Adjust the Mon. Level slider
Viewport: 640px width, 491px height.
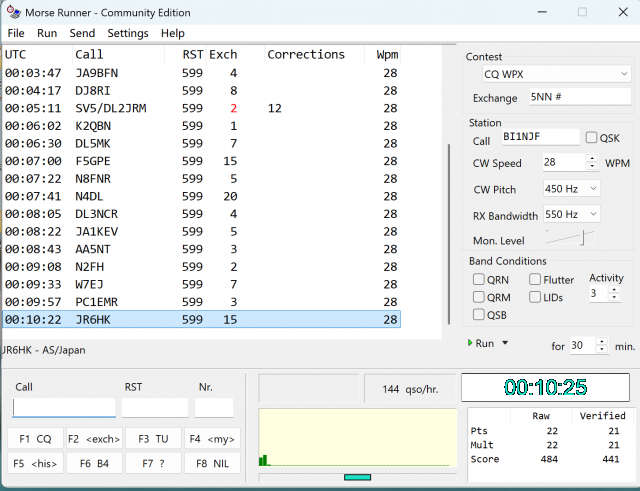click(584, 238)
